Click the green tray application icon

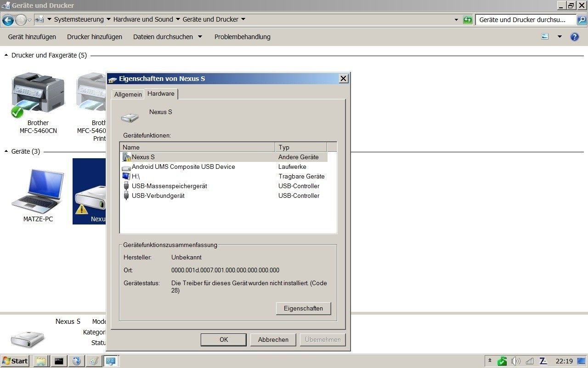(x=502, y=361)
